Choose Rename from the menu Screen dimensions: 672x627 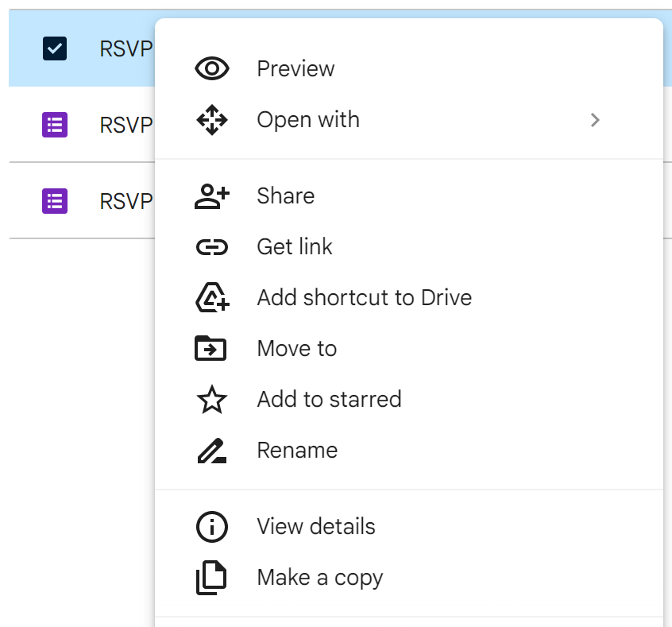click(297, 451)
